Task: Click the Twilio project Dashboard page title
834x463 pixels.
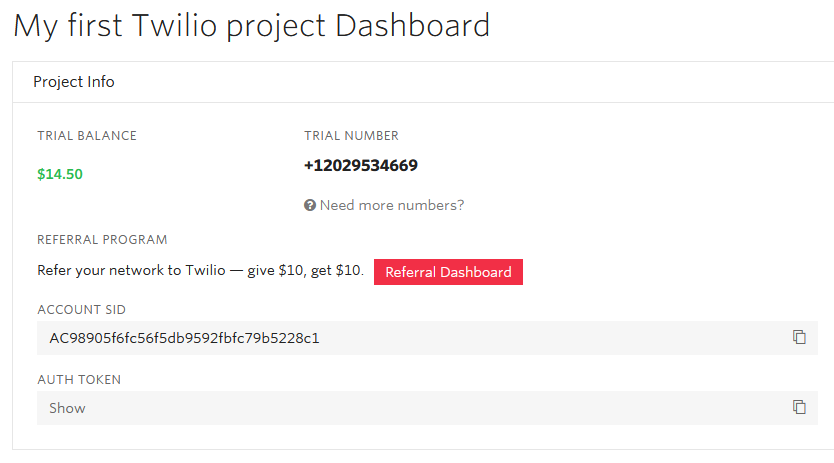Action: coord(251,26)
